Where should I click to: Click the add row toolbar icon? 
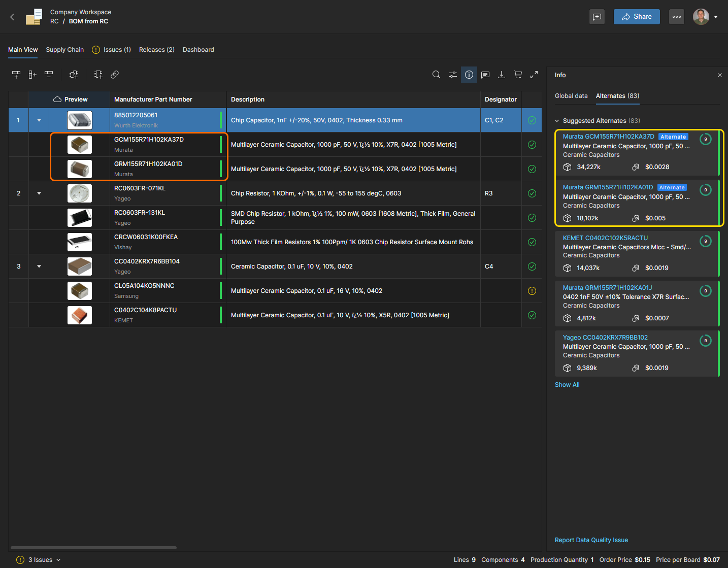pyautogui.click(x=16, y=75)
